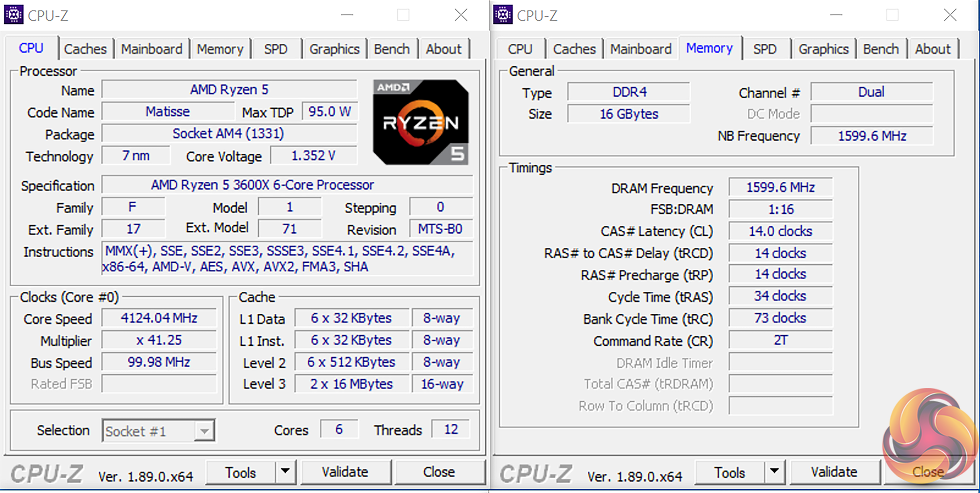Click the Ext. Model value '71'

(x=289, y=229)
